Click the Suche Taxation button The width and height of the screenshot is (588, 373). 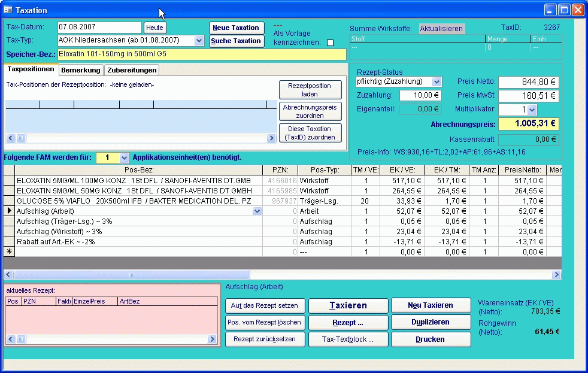(236, 41)
